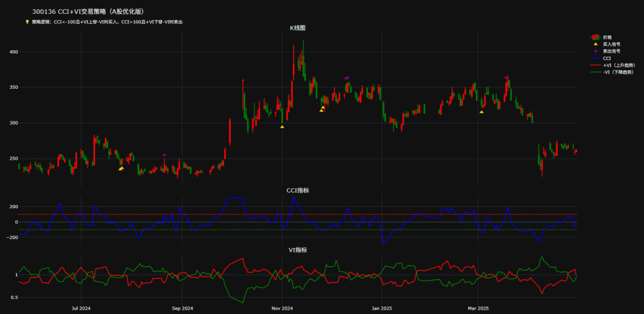Click the Nov 2024 date axis label
Viewport: 644px width, 314px height.
(282, 308)
